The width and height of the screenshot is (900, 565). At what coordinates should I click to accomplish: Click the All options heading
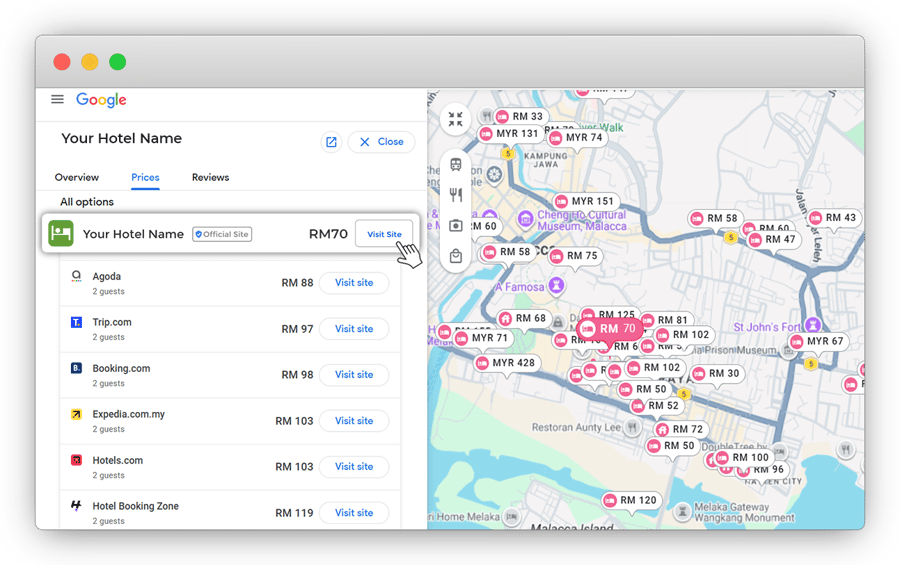pyautogui.click(x=87, y=202)
